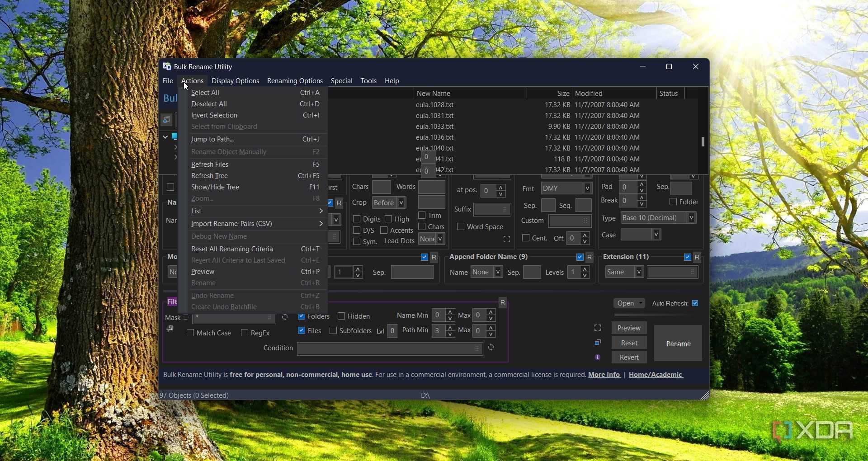
Task: Enable the Digits checkbox
Action: tap(357, 219)
